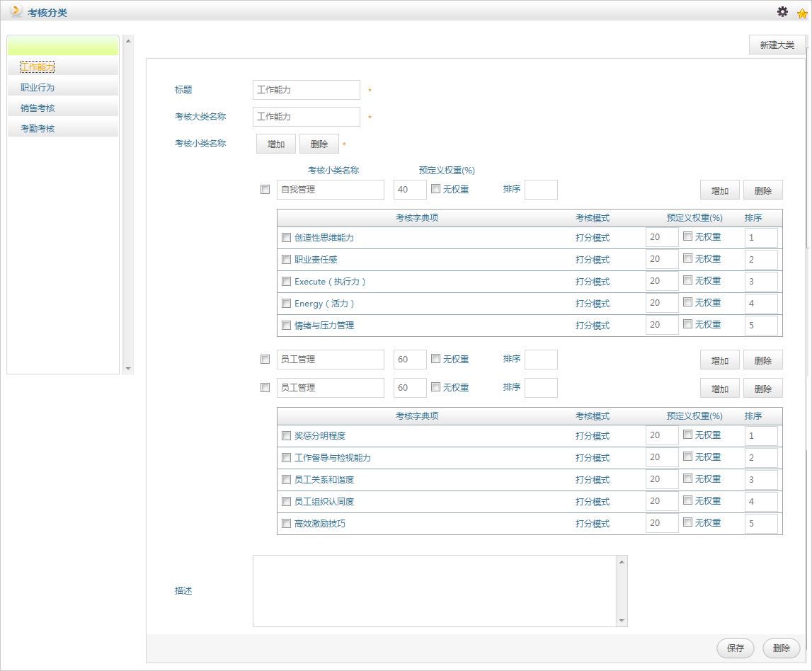Viewport: 812px width, 671px height.
Task: Tick the checkbox beside the 自我管理 subcategory
Action: [x=265, y=190]
